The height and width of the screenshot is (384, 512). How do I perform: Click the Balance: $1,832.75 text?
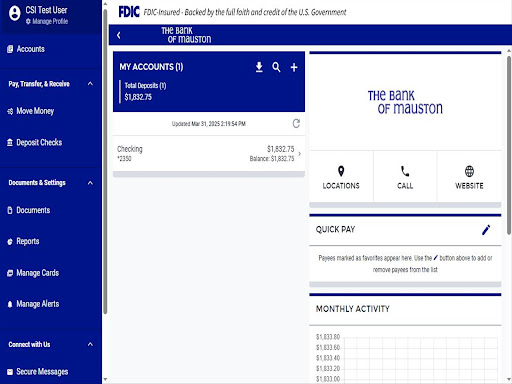[272, 159]
